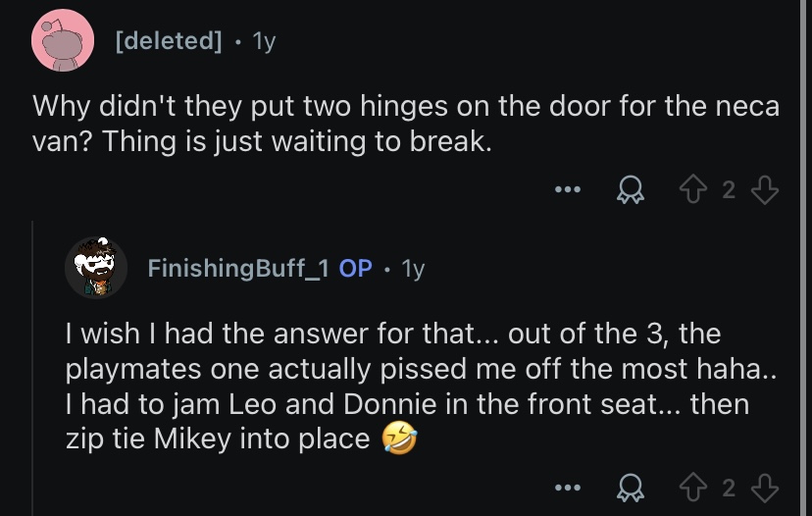Open the 1y timestamp on FinishingBuff_1's reply
The width and height of the screenshot is (812, 516).
(x=413, y=269)
